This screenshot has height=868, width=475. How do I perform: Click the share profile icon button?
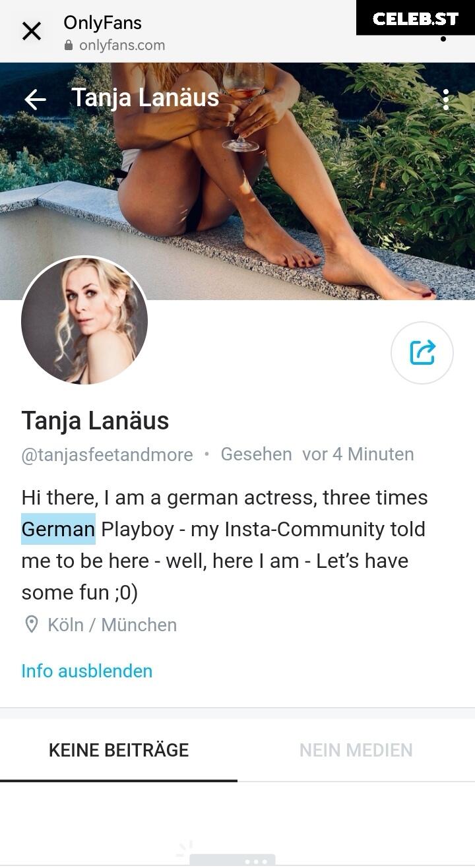coord(422,352)
